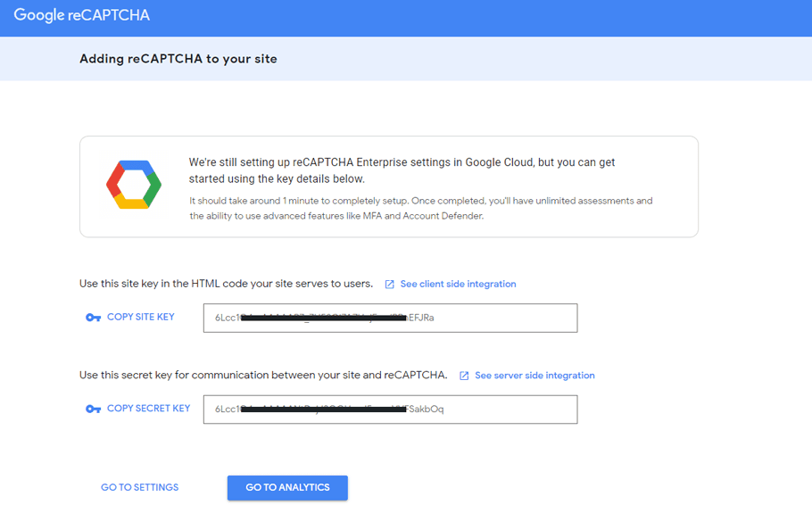
Task: Copy the site key
Action: pos(140,317)
